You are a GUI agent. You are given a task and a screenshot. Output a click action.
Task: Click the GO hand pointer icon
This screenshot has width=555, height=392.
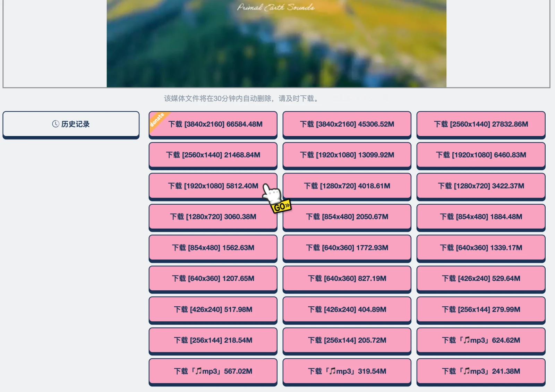pyautogui.click(x=276, y=199)
